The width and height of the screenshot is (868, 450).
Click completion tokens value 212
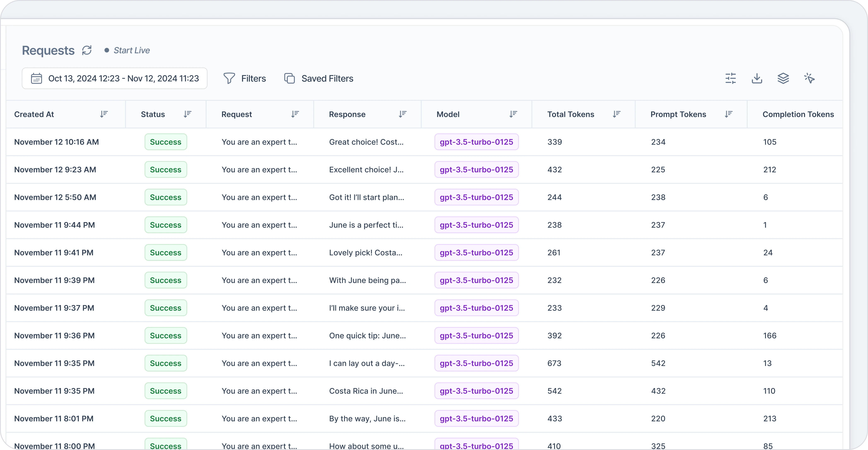coord(770,169)
